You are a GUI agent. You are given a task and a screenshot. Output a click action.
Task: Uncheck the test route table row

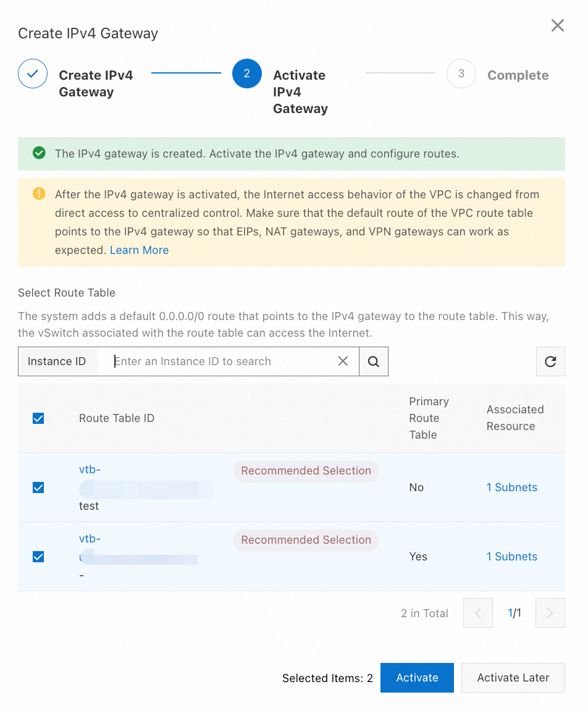coord(38,487)
